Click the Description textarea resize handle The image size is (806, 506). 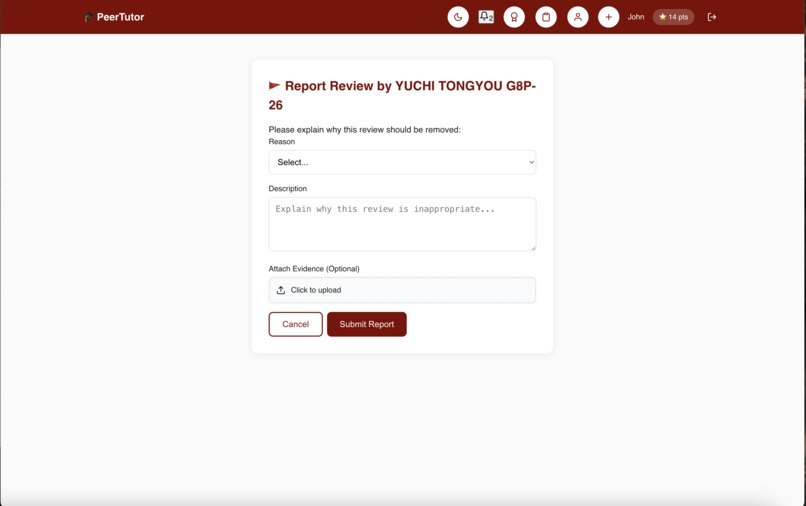click(533, 248)
